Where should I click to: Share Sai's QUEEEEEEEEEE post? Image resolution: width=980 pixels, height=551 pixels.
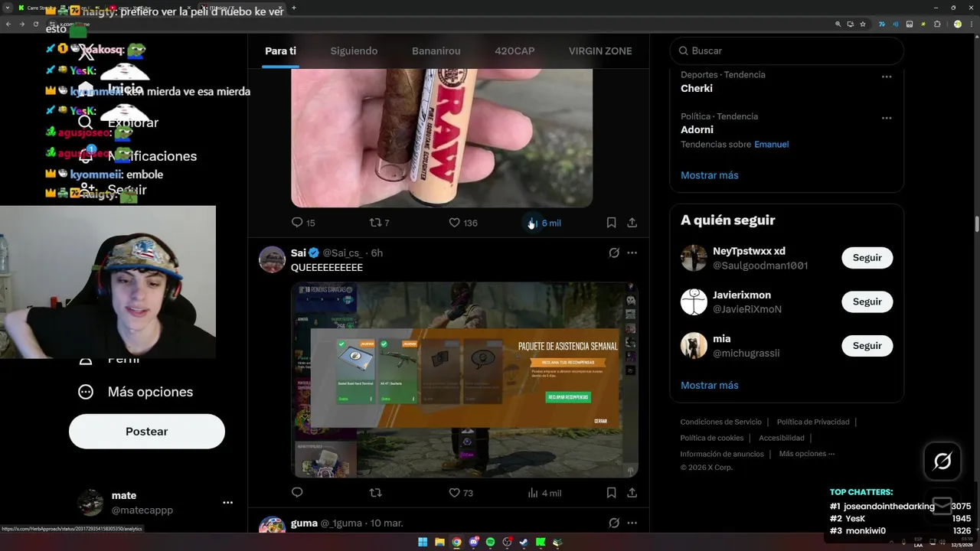tap(632, 493)
